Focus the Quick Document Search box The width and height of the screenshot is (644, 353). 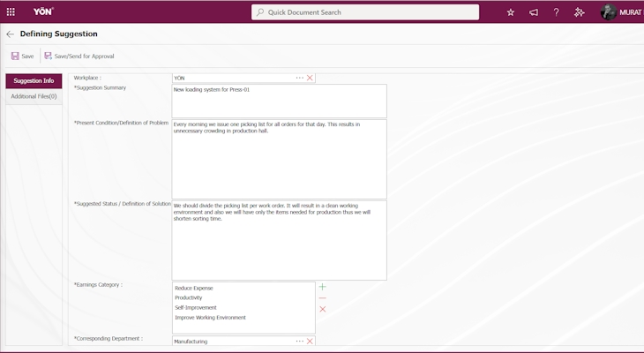365,12
